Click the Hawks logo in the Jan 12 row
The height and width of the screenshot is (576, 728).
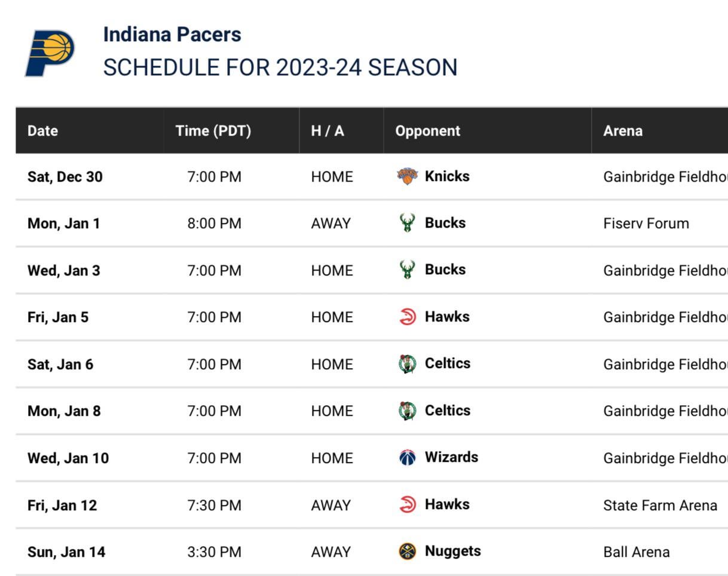tap(407, 505)
